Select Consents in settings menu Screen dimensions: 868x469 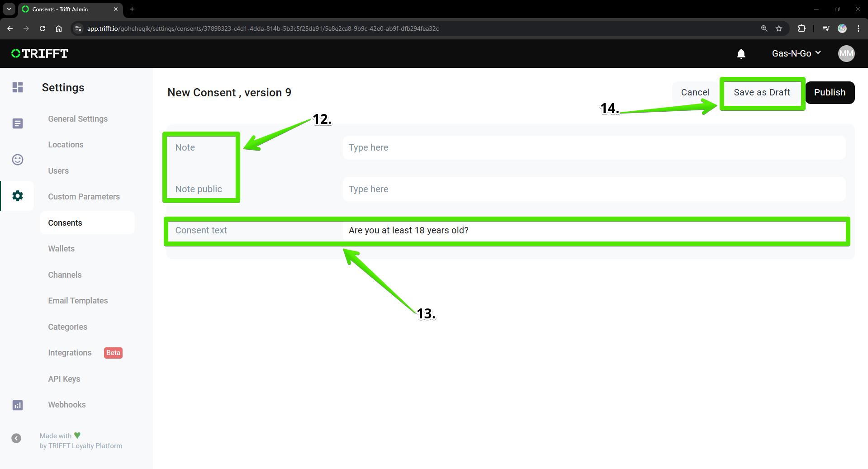tap(87, 223)
